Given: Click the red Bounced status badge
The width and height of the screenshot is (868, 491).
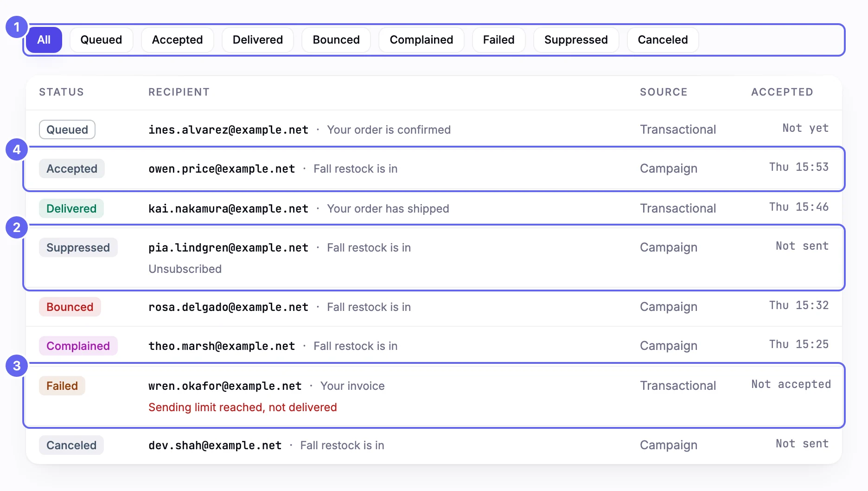Looking at the screenshot, I should click(70, 307).
